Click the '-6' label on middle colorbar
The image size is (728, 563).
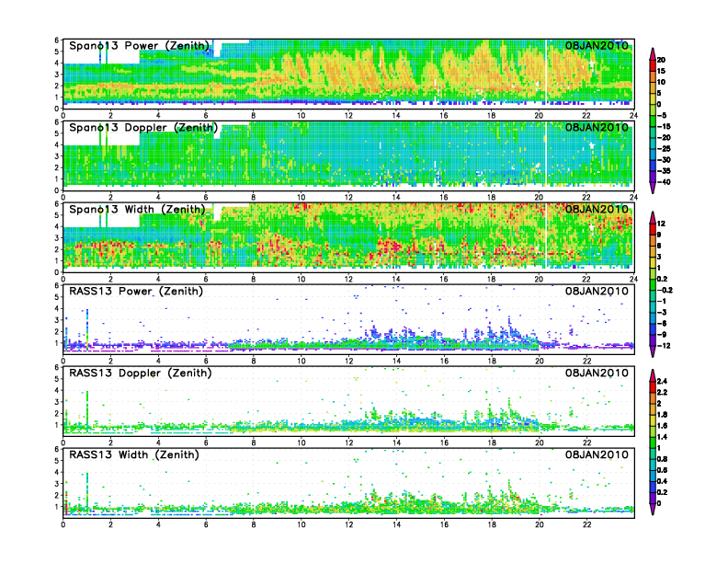point(662,323)
